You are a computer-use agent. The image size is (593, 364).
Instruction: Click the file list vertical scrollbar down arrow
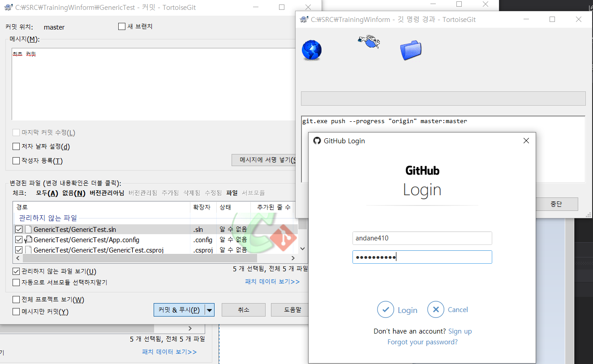(x=302, y=248)
